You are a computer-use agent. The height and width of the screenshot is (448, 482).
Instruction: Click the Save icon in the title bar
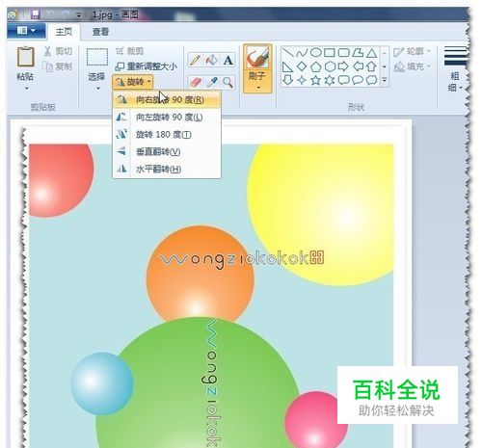click(x=36, y=13)
